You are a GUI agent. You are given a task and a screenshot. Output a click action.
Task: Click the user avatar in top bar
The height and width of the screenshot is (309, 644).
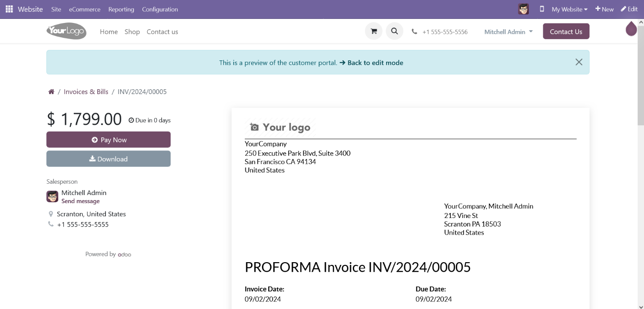tap(523, 9)
